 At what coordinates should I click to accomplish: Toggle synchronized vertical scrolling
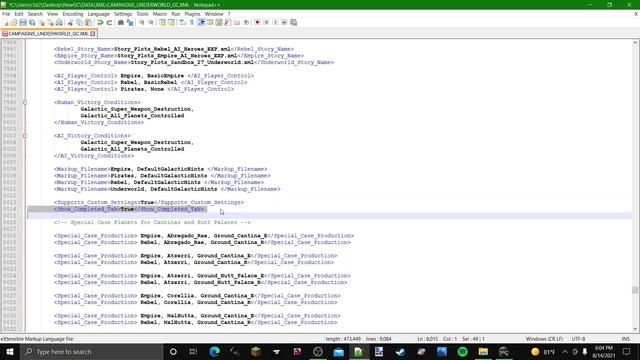[x=162, y=22]
